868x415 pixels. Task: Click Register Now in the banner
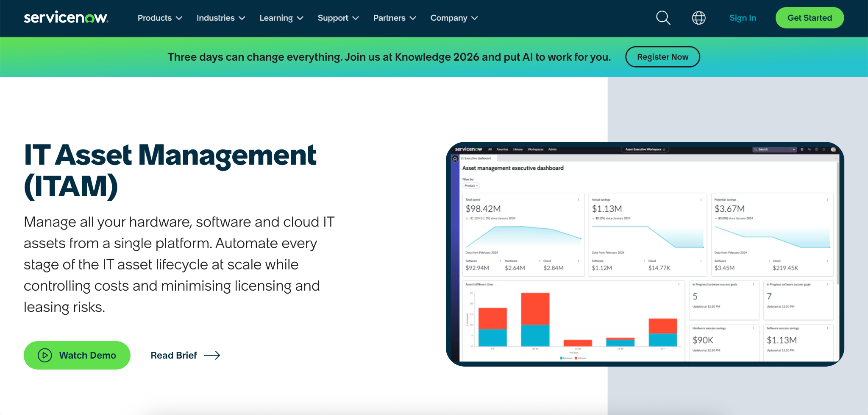pyautogui.click(x=662, y=57)
